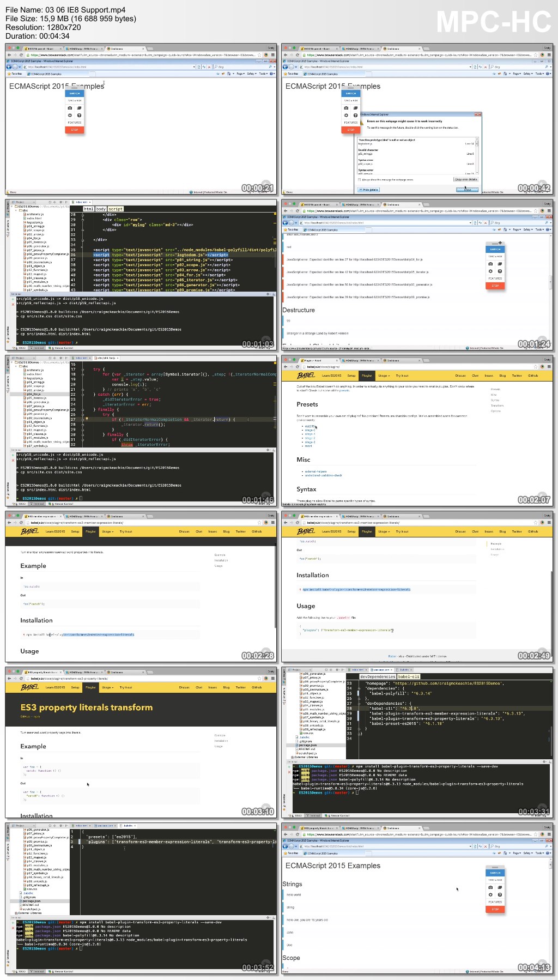The image size is (558, 980).
Task: Click the 'script' breadcrumb in the 00:01:03 editor
Action: click(x=116, y=209)
